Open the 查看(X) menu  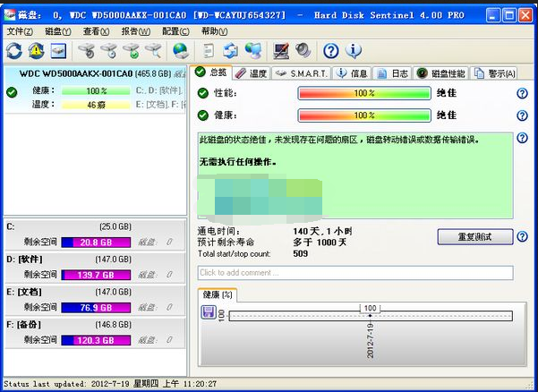[x=96, y=31]
